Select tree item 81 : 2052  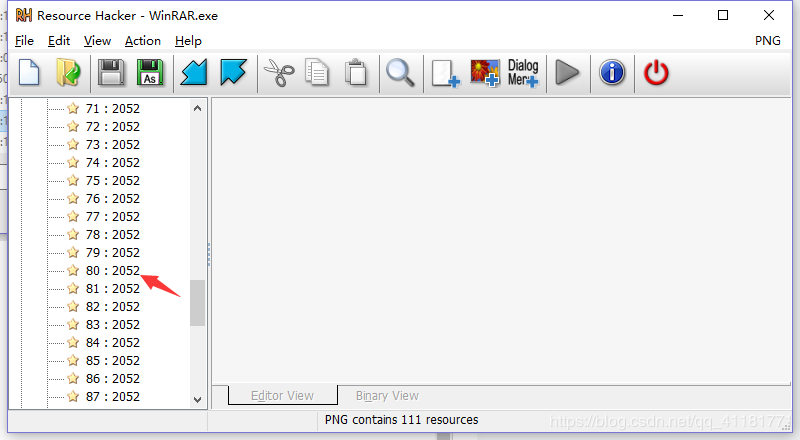point(113,288)
